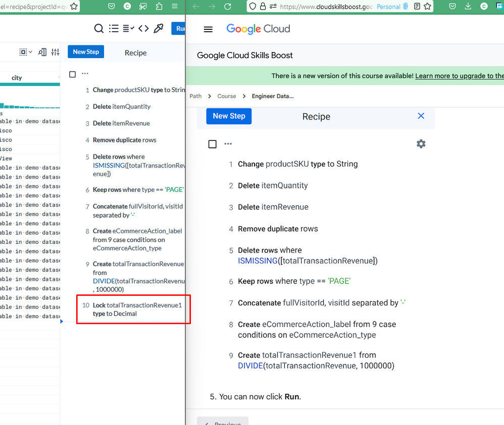504x425 pixels.
Task: Click the New Step button in Dataprep
Action: point(86,51)
